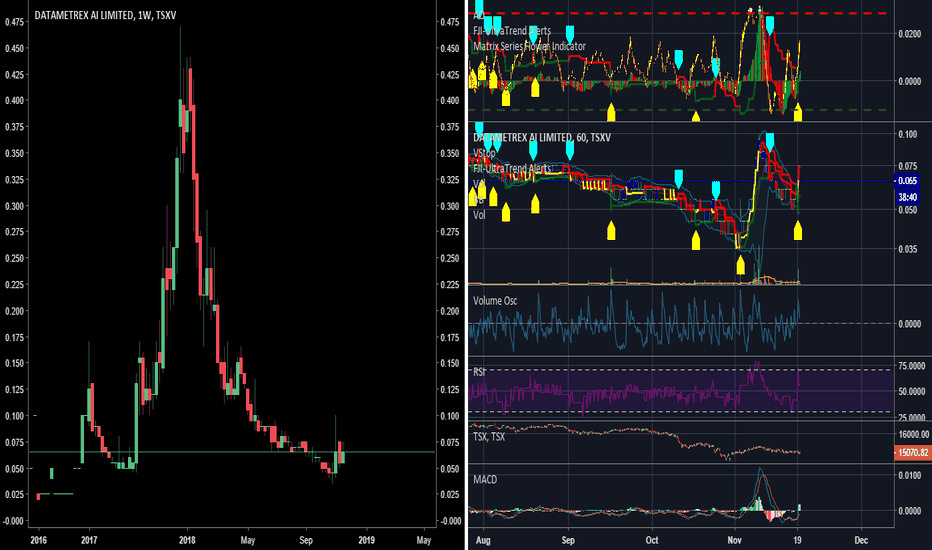Select the VStop indicator label

(484, 153)
